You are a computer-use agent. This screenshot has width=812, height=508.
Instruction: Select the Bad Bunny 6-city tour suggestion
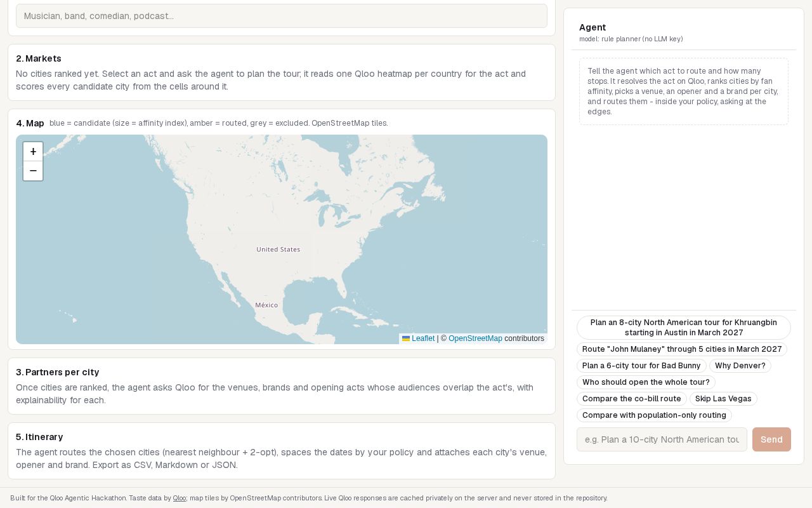641,366
